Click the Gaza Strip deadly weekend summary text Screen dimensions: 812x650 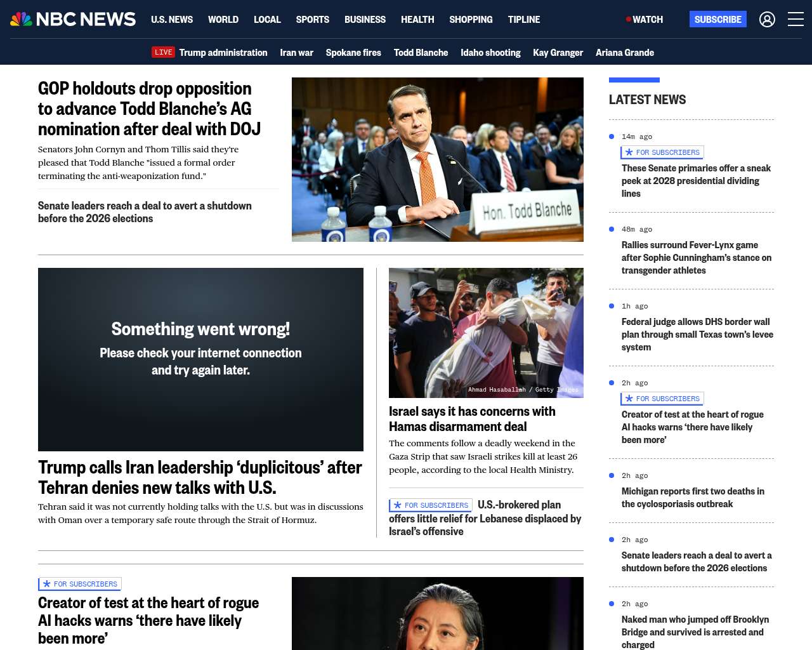click(483, 456)
